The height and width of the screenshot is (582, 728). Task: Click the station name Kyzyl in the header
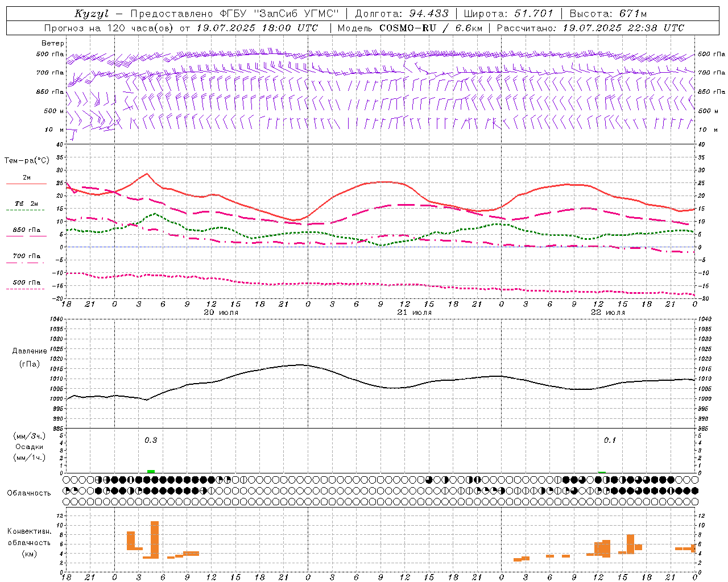(92, 14)
